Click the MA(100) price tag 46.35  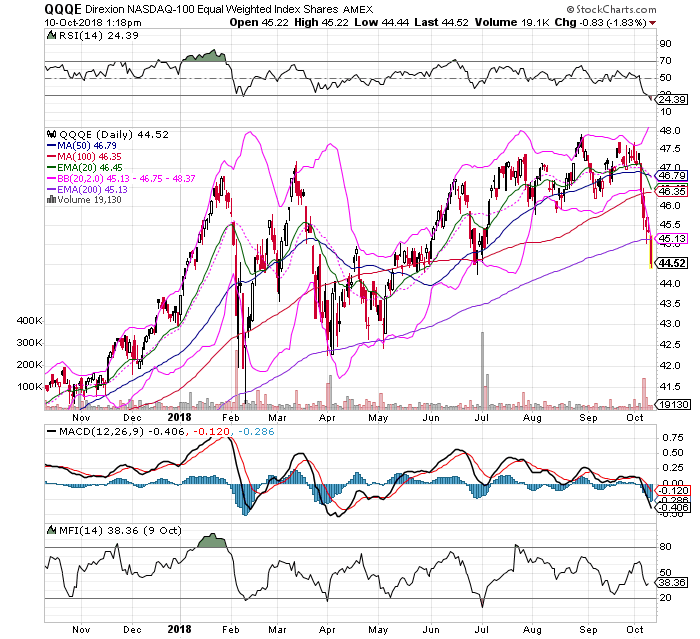pos(672,191)
